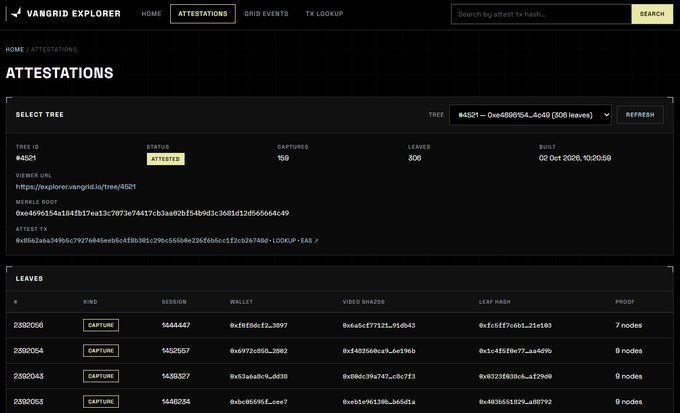Click 9 nodes proof in row 2392054
The image size is (680, 413).
point(628,351)
